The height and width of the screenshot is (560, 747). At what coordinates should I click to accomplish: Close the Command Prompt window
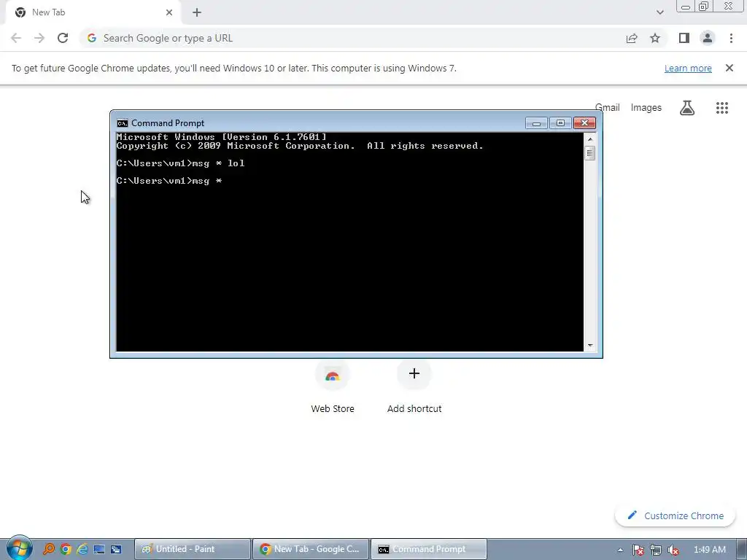pos(584,123)
